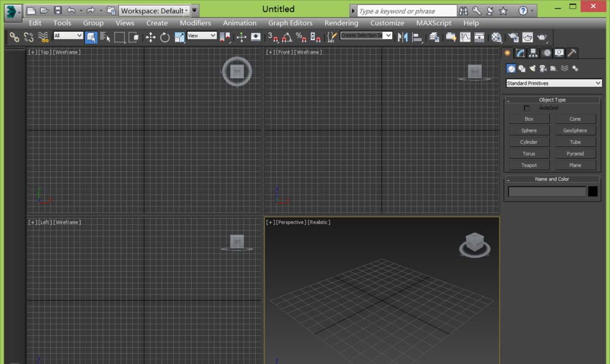Screen dimensions: 610x364
Task: Open the Curve Editor
Action: coord(465,37)
